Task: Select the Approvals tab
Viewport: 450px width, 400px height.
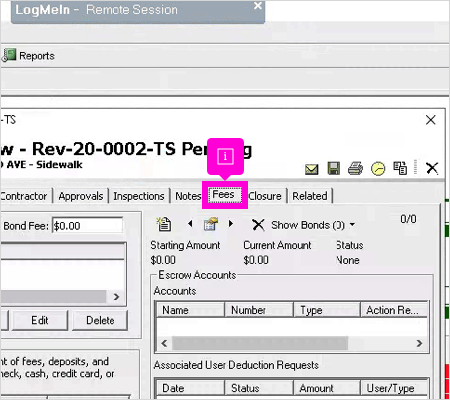Action: pos(81,196)
